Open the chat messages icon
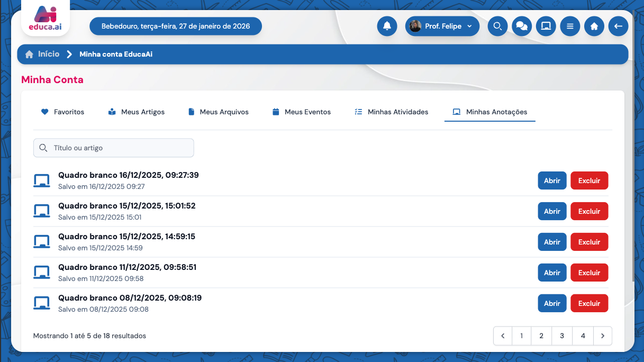 (x=522, y=26)
